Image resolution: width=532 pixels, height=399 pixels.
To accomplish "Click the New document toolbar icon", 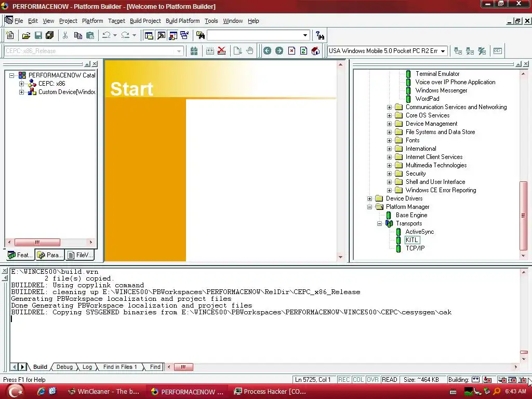I will (10, 35).
